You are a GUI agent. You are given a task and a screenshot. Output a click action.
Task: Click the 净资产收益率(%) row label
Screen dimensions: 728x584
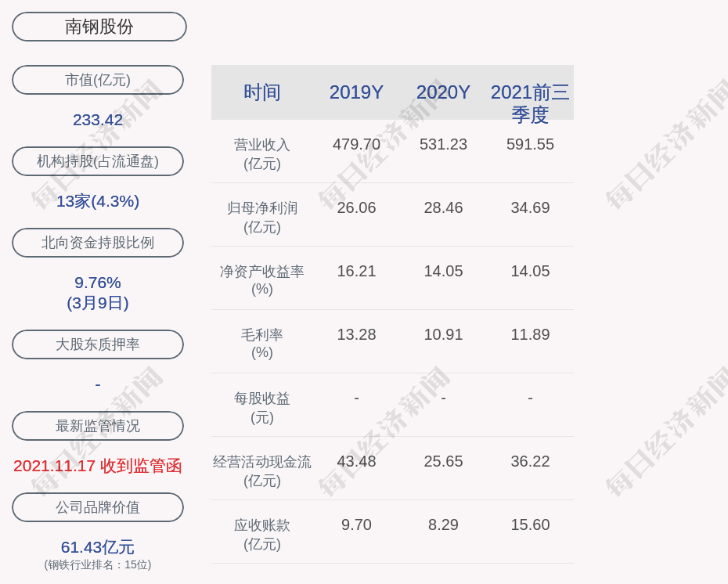[262, 280]
